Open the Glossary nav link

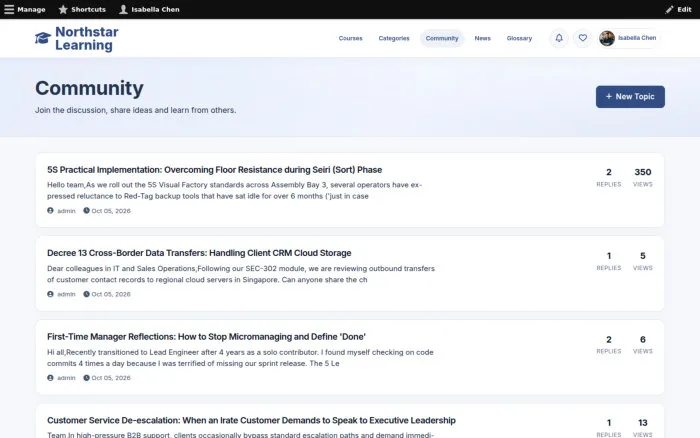pyautogui.click(x=519, y=38)
